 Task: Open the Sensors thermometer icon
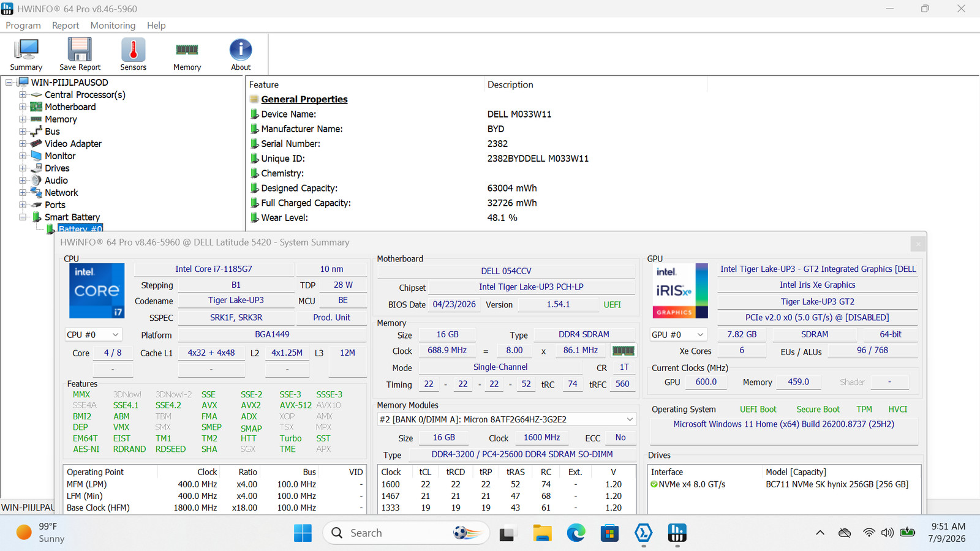(x=133, y=54)
